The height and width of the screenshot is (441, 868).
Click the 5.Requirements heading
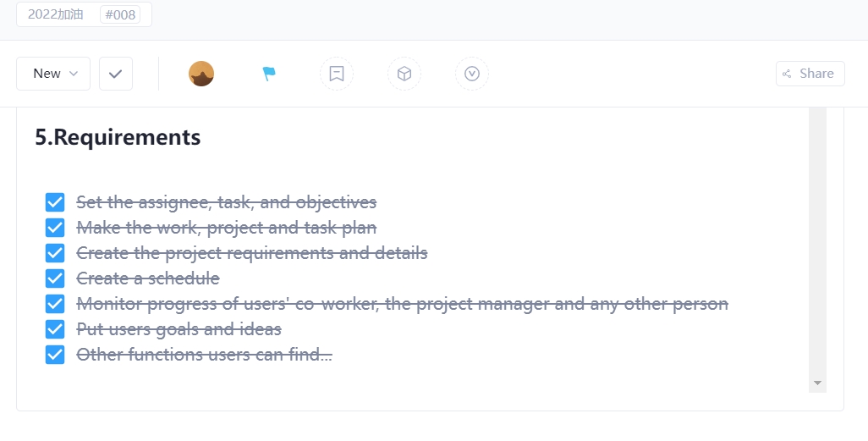[x=118, y=137]
